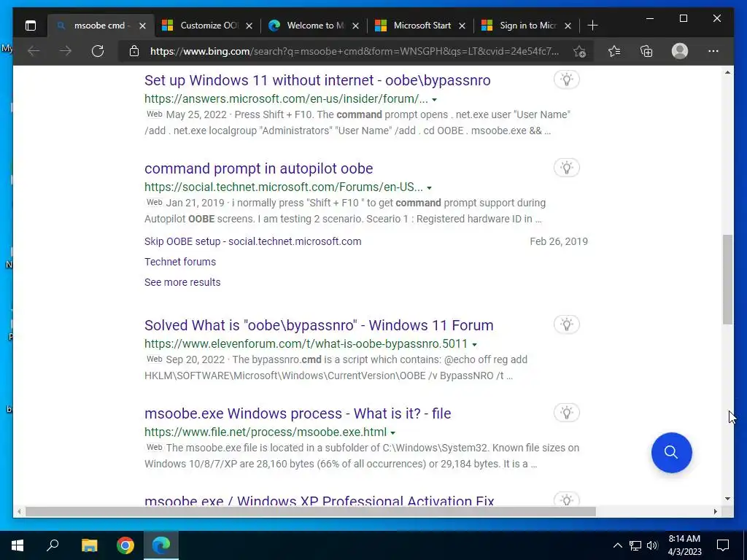Switch to the Sign in to Microsoft tab
The height and width of the screenshot is (560, 747).
tap(527, 26)
